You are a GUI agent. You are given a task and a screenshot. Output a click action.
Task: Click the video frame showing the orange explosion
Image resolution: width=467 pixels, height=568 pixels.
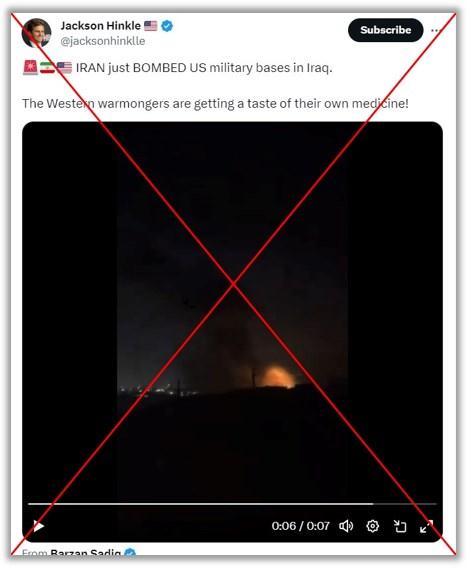pyautogui.click(x=232, y=312)
